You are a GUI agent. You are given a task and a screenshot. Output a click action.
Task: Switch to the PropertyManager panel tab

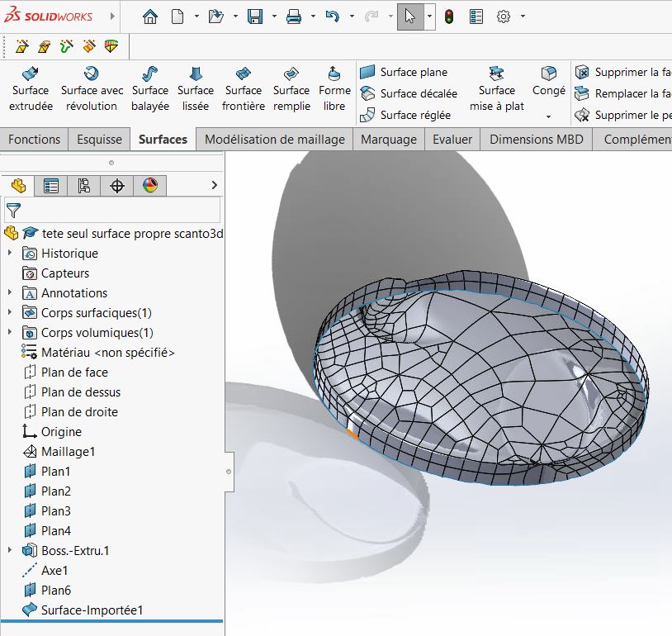51,186
